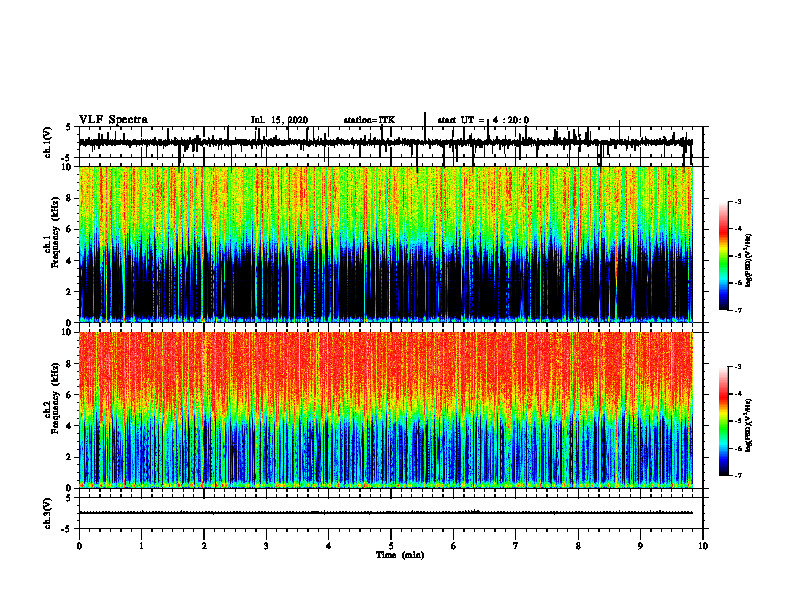Viewport: 792px width, 612px height.
Task: Click the ch.1 frequency tick label "8"
Action: click(70, 198)
